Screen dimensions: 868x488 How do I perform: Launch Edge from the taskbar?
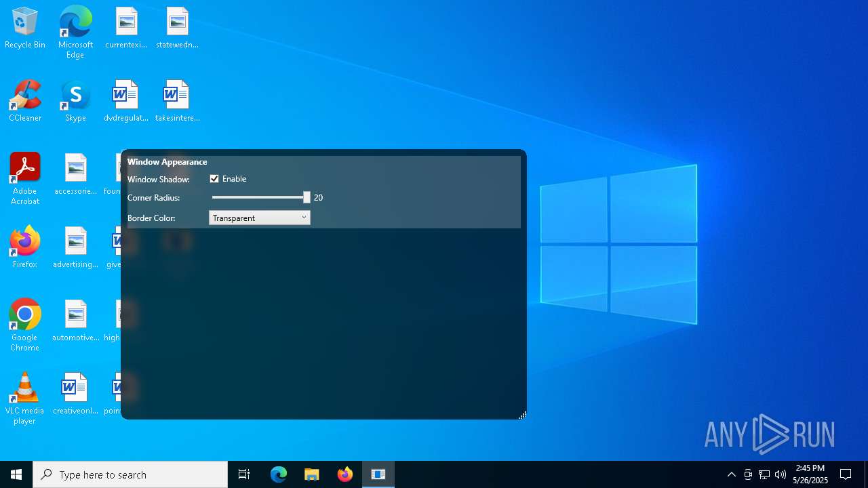279,474
